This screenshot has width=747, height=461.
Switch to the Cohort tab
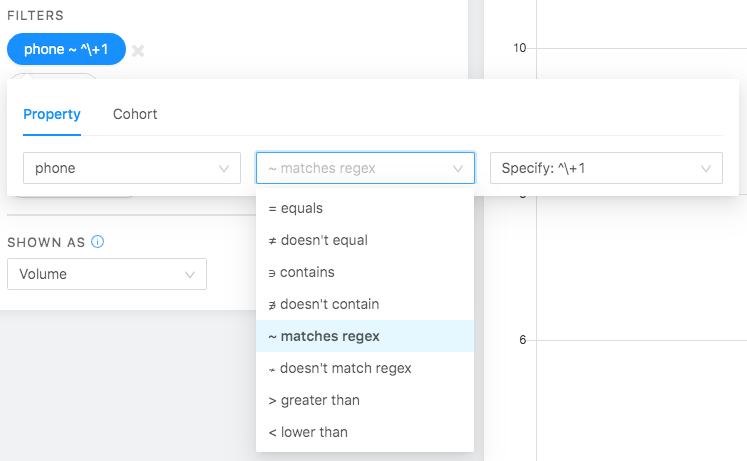pos(135,114)
